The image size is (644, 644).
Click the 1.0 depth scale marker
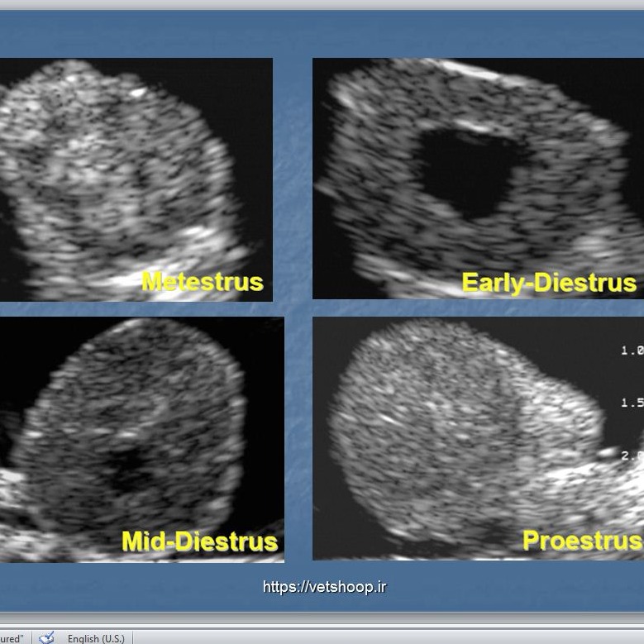[632, 351]
